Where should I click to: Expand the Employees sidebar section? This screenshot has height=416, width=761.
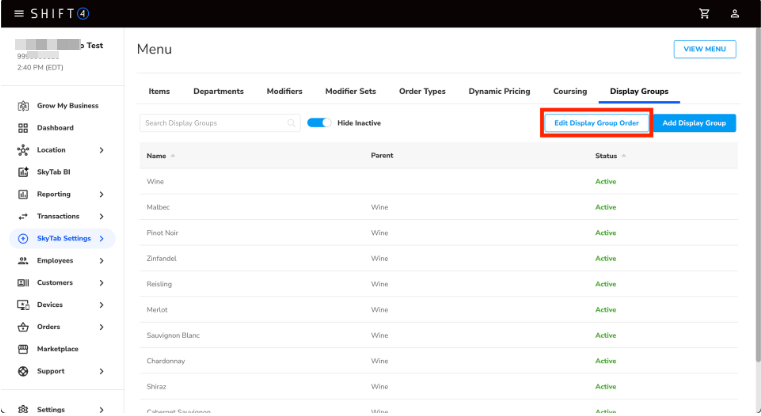(x=101, y=260)
